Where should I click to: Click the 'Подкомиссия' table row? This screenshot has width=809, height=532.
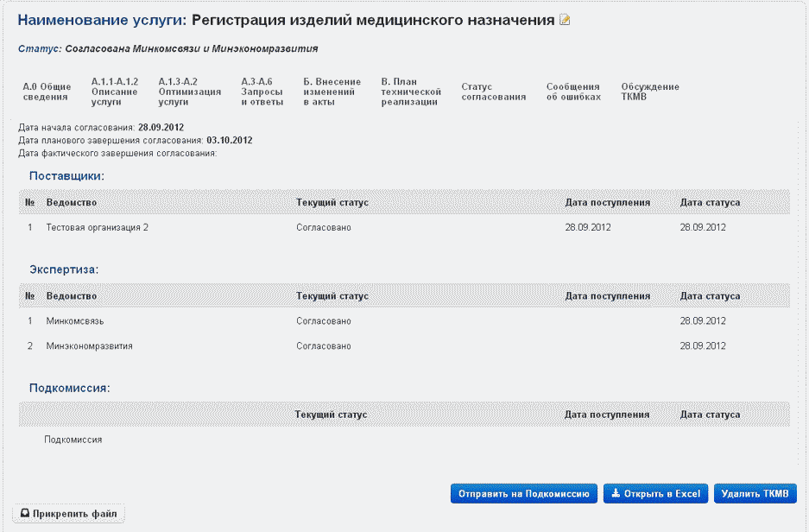click(73, 440)
